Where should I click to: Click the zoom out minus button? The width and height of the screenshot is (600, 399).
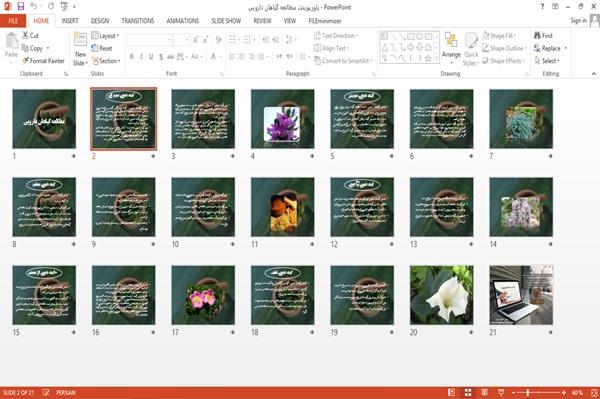[x=514, y=392]
